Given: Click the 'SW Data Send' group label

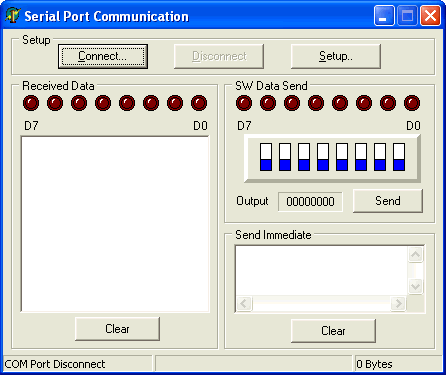Looking at the screenshot, I should pyautogui.click(x=271, y=86).
